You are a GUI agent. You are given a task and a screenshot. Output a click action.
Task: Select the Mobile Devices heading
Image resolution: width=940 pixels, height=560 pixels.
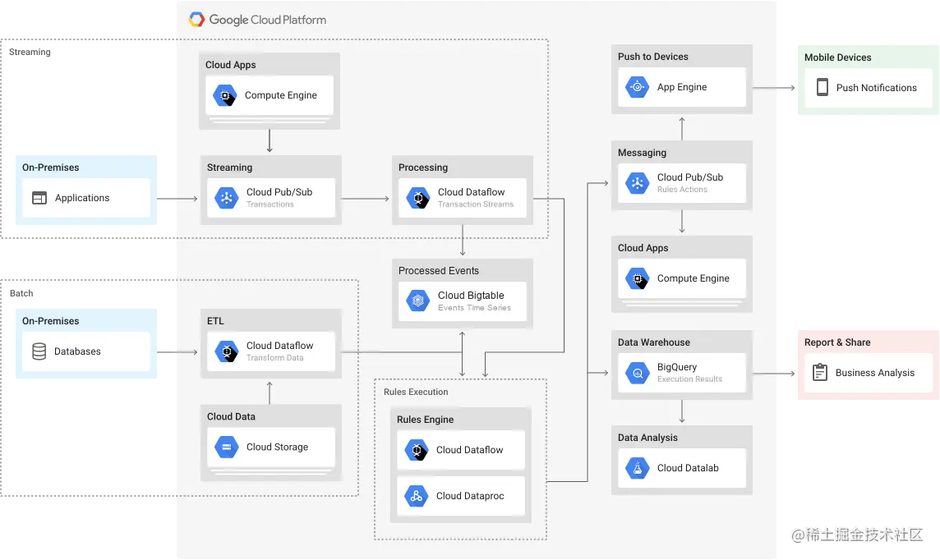pyautogui.click(x=837, y=57)
